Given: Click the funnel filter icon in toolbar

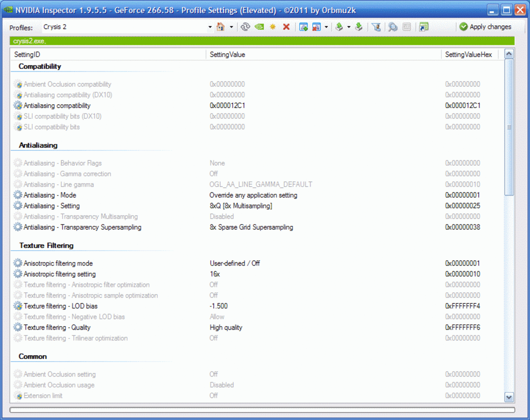Looking at the screenshot, I should click(x=376, y=27).
